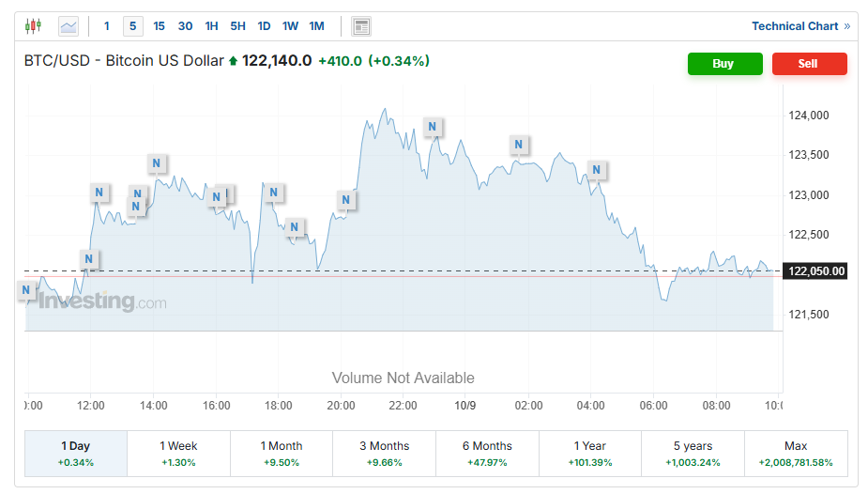This screenshot has width=868, height=494.
Task: Click the news marker at 20:00
Action: (346, 199)
